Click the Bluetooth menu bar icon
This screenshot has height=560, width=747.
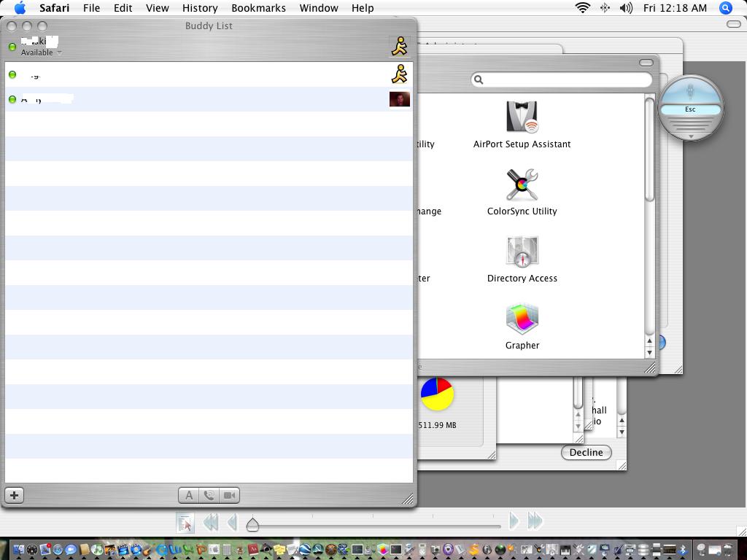click(605, 7)
